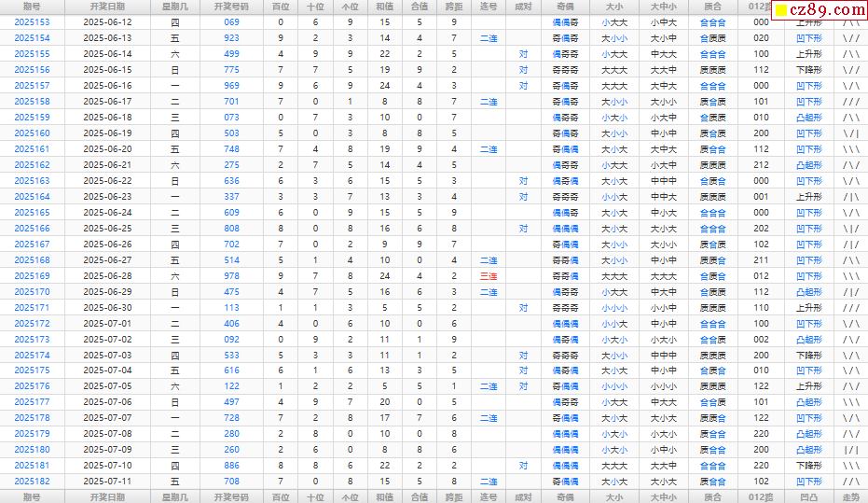The image size is (868, 503).
Task: Click 二连 in the 2025182 row
Action: point(489,482)
